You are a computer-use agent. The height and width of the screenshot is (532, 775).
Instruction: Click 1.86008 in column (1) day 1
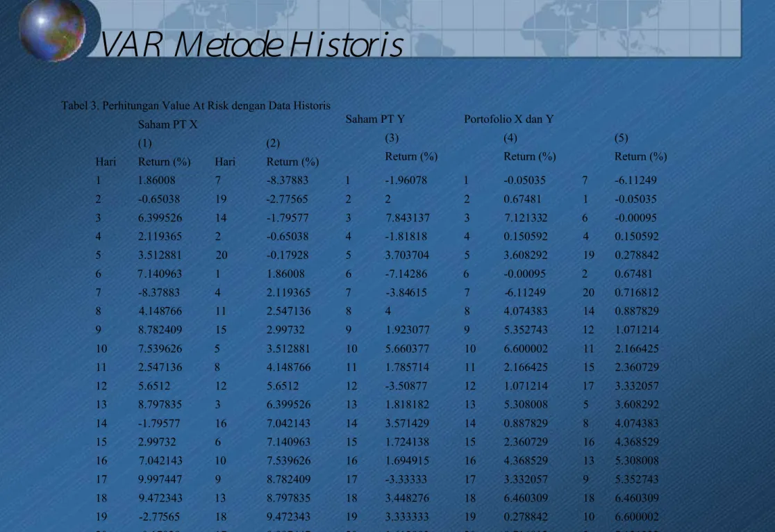pos(156,180)
